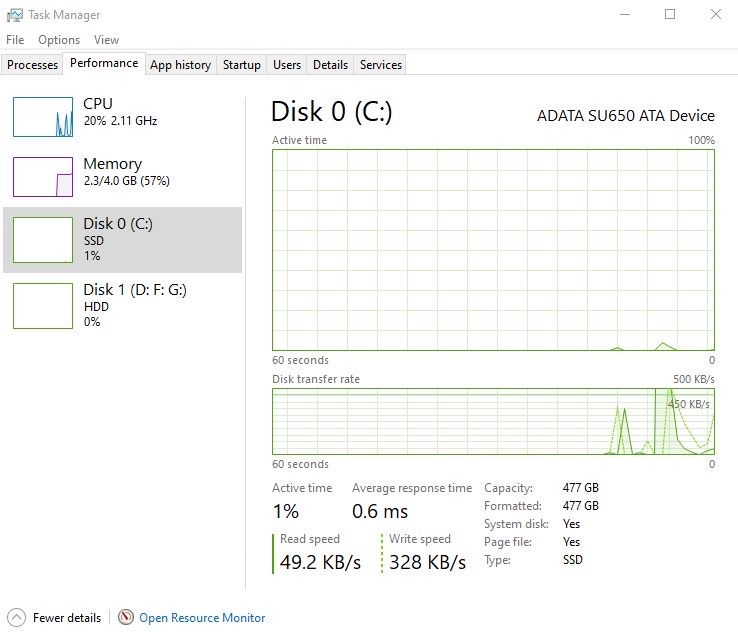Switch to the Startup tab
This screenshot has width=738, height=642.
pyautogui.click(x=242, y=65)
